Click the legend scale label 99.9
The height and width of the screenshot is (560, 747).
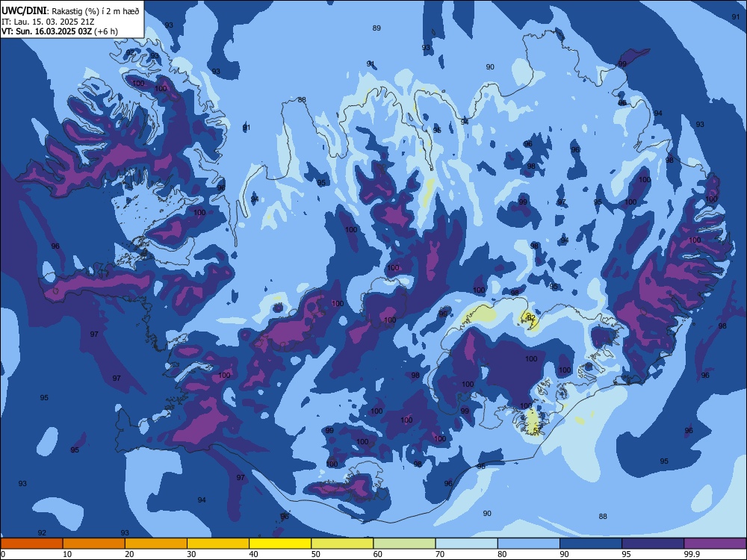[692, 554]
